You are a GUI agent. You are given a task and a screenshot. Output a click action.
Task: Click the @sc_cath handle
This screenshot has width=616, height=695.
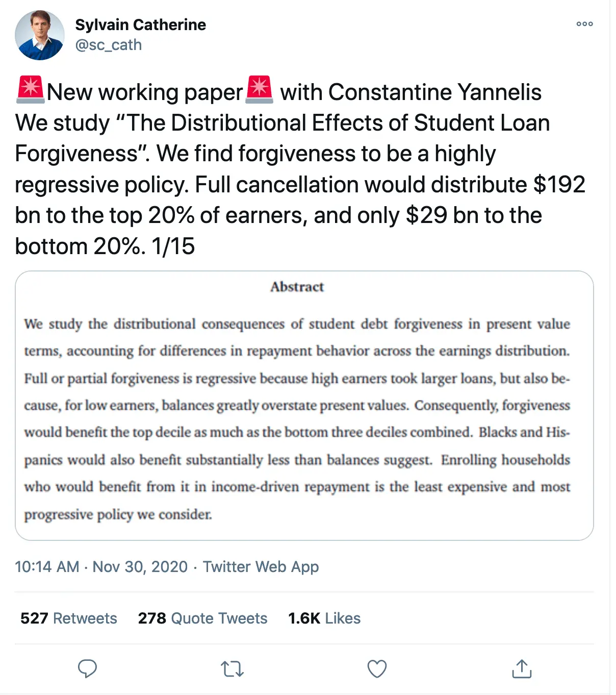[108, 45]
